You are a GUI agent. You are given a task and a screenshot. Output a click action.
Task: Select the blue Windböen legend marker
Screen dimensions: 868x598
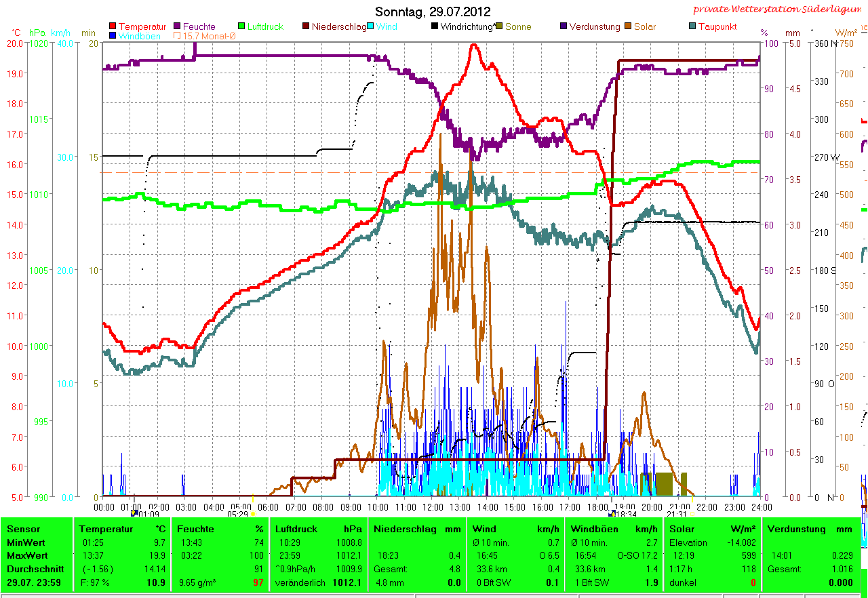tap(113, 36)
